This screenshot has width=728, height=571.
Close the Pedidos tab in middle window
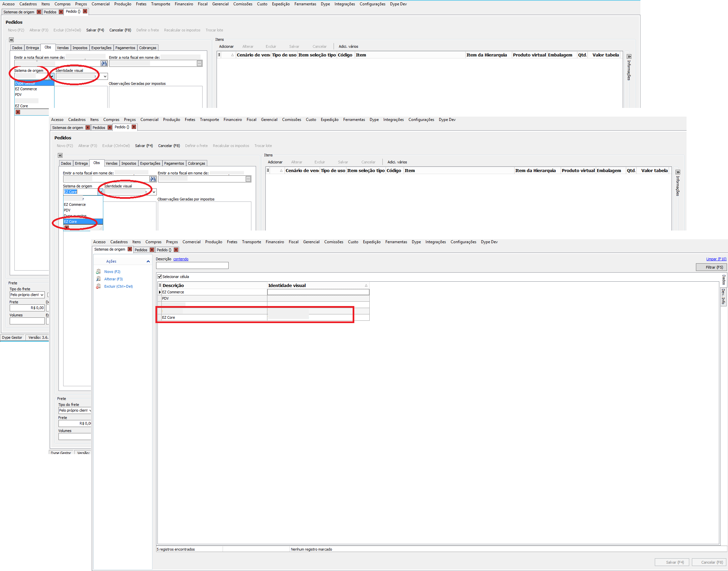[110, 128]
